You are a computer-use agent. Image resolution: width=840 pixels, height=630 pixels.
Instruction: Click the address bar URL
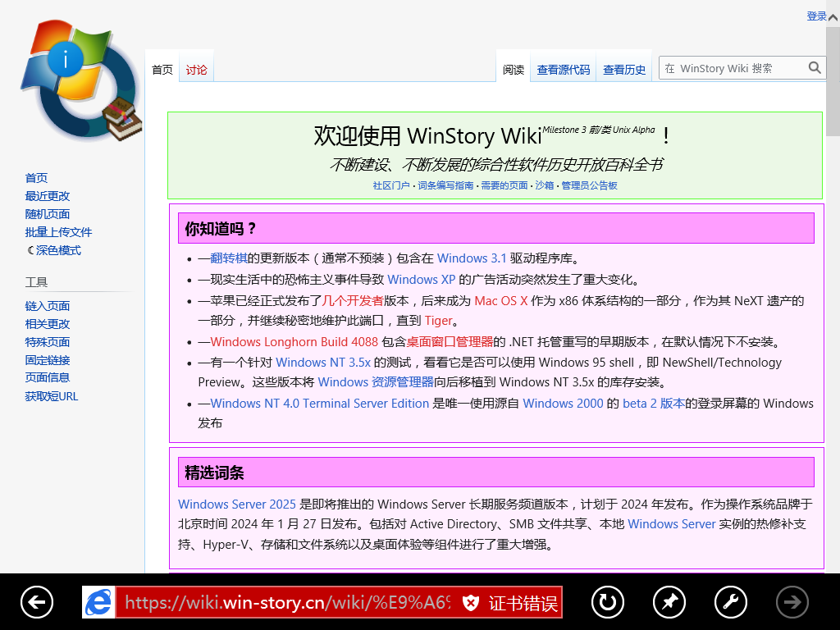(x=287, y=603)
